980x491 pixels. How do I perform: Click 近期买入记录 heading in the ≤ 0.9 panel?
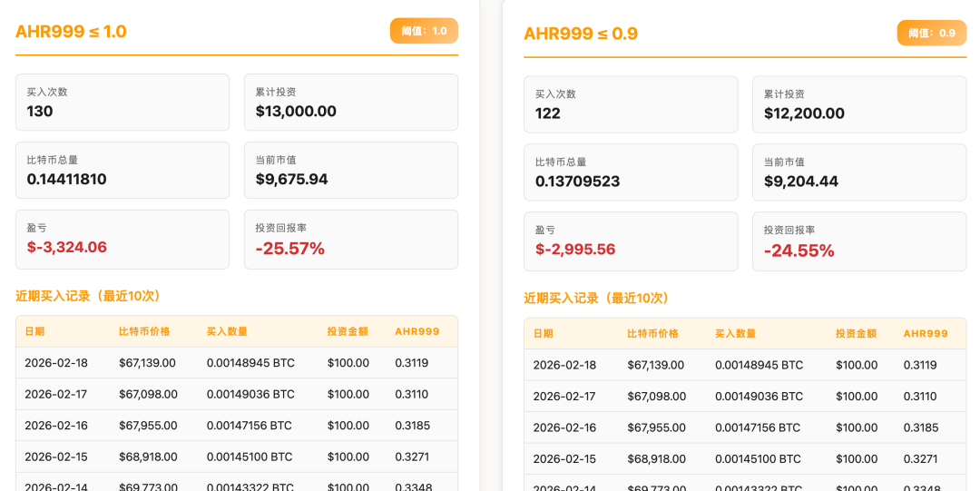coord(596,299)
